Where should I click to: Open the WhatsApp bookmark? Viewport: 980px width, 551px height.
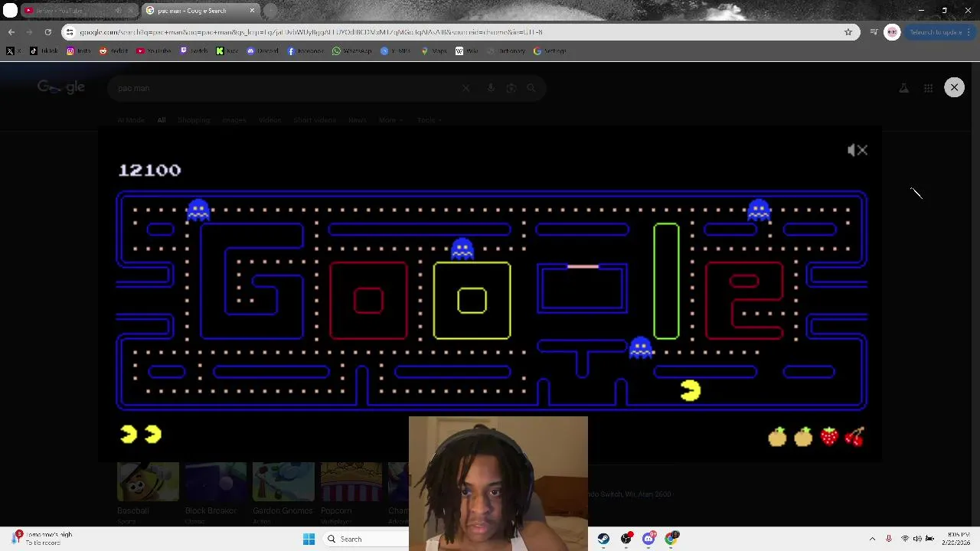pos(353,51)
